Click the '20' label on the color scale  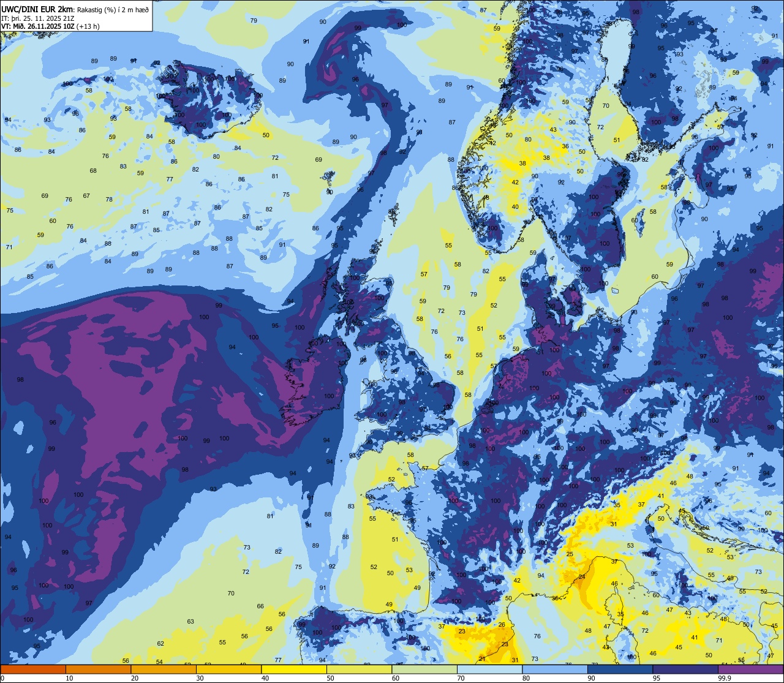134,678
